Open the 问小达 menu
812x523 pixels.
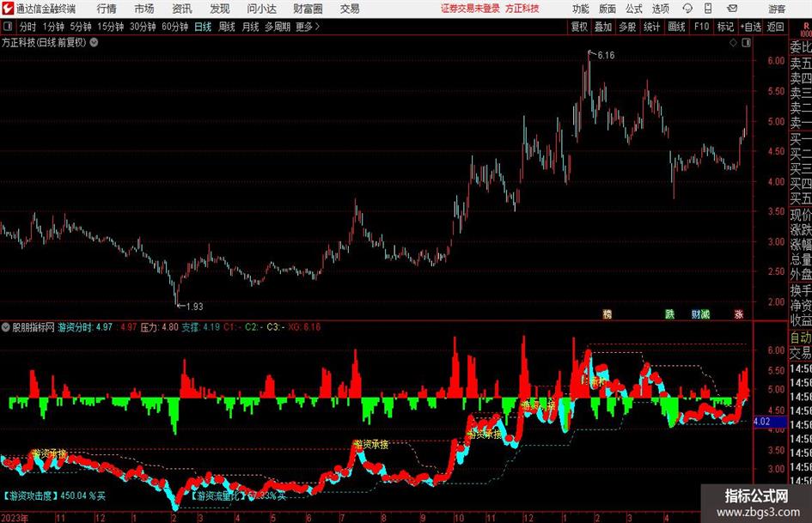tap(261, 9)
